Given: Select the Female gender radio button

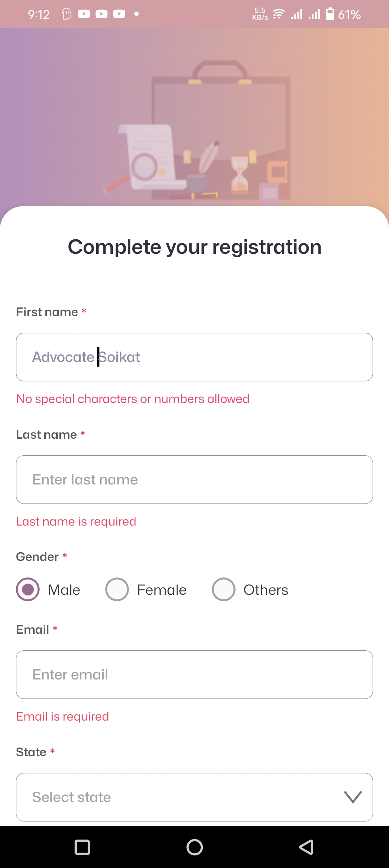Looking at the screenshot, I should 117,589.
